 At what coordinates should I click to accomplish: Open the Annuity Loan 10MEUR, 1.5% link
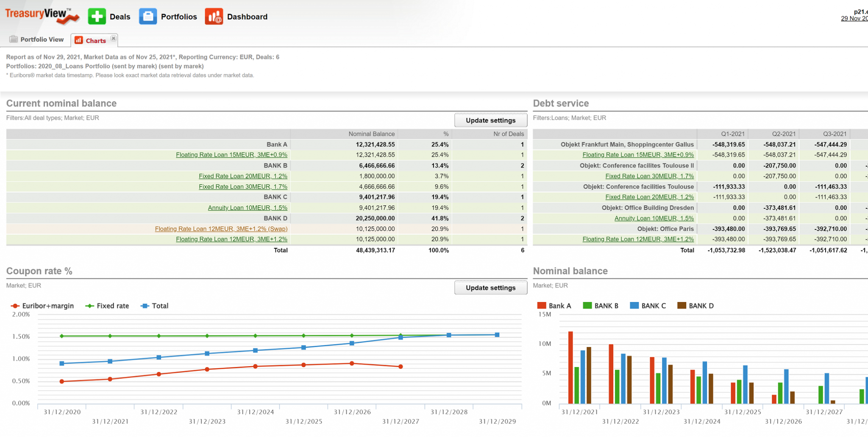tap(248, 207)
